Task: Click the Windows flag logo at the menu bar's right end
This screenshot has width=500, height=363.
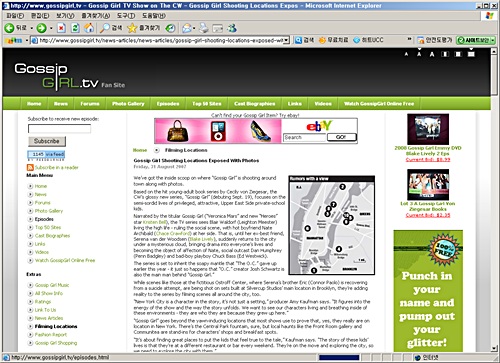Action: [489, 16]
